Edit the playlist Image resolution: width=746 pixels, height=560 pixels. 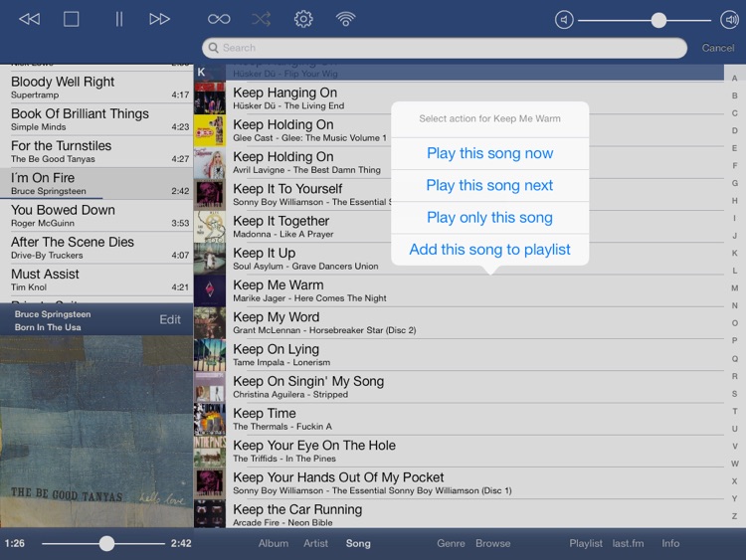pyautogui.click(x=170, y=319)
